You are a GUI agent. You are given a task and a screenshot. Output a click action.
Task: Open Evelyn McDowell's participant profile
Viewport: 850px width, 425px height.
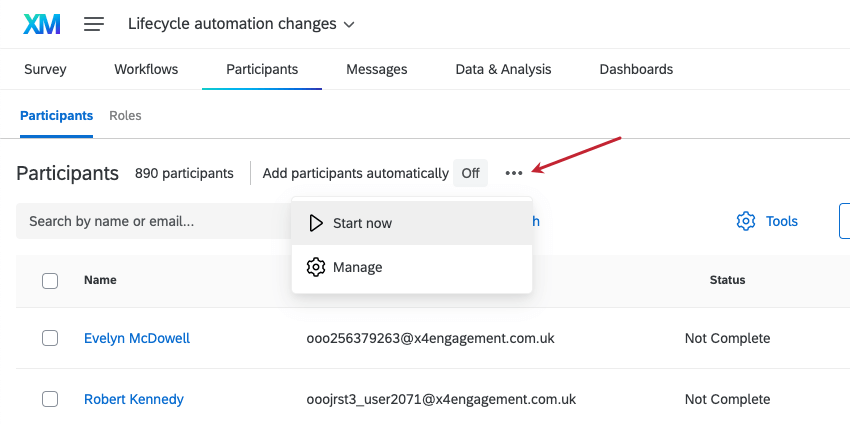point(137,338)
